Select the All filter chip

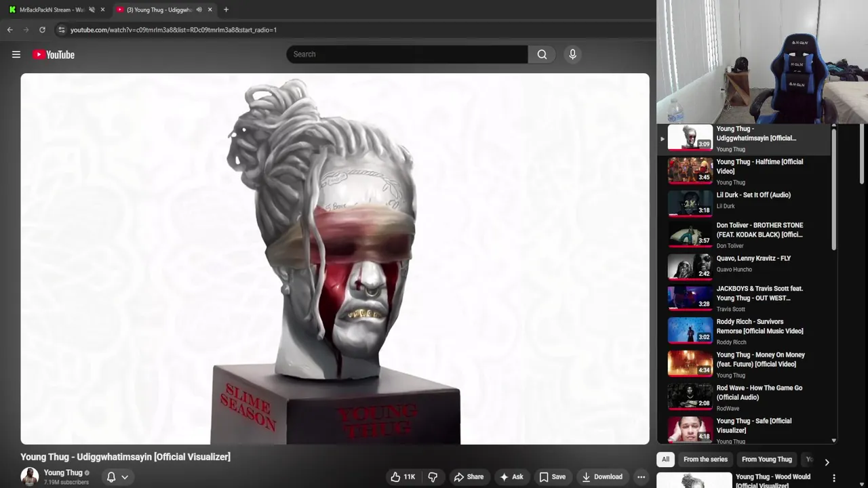point(665,460)
